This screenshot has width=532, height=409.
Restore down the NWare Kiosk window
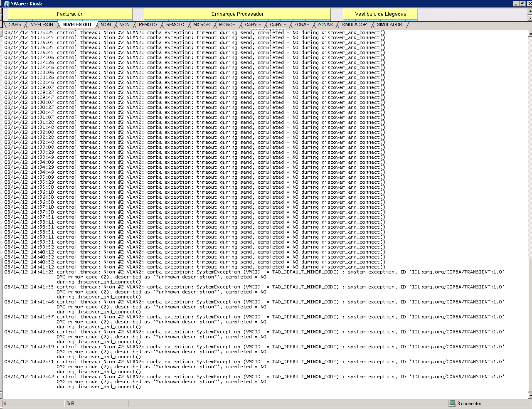point(522,4)
